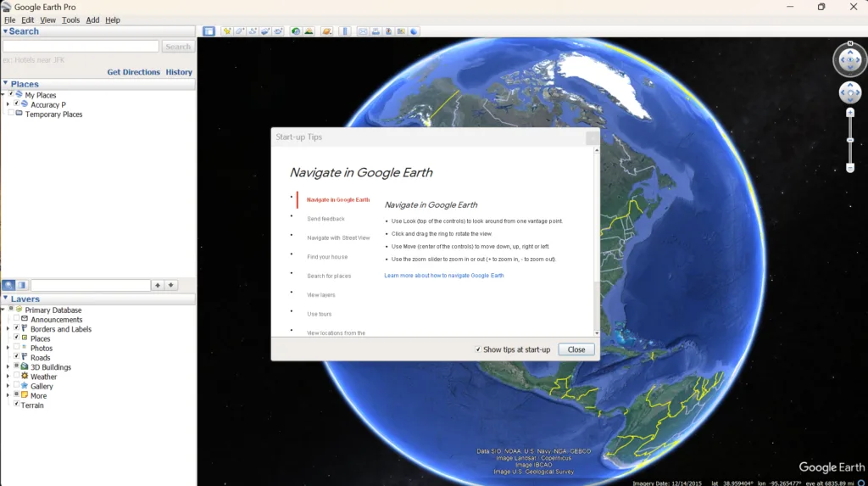The image size is (868, 486).
Task: Toggle the Temporary Places checkbox
Action: pyautogui.click(x=11, y=113)
